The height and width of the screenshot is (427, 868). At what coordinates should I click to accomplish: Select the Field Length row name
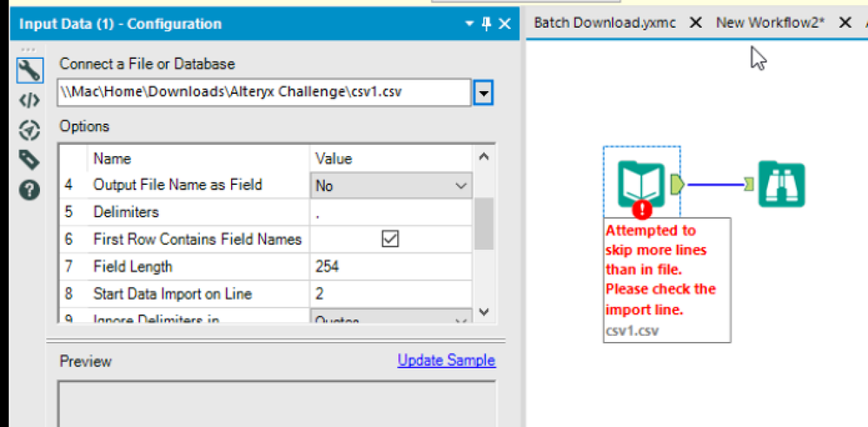click(x=133, y=266)
